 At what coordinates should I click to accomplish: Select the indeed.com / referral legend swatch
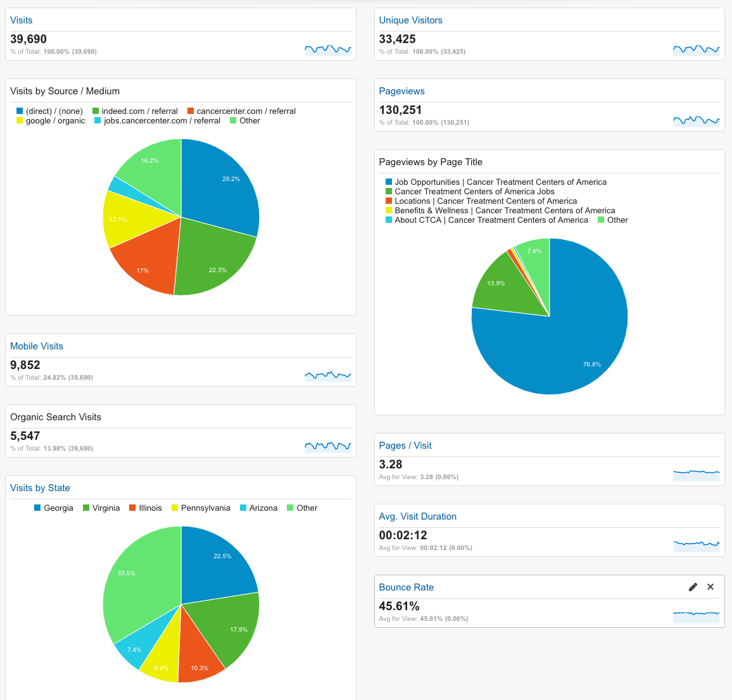coord(96,111)
